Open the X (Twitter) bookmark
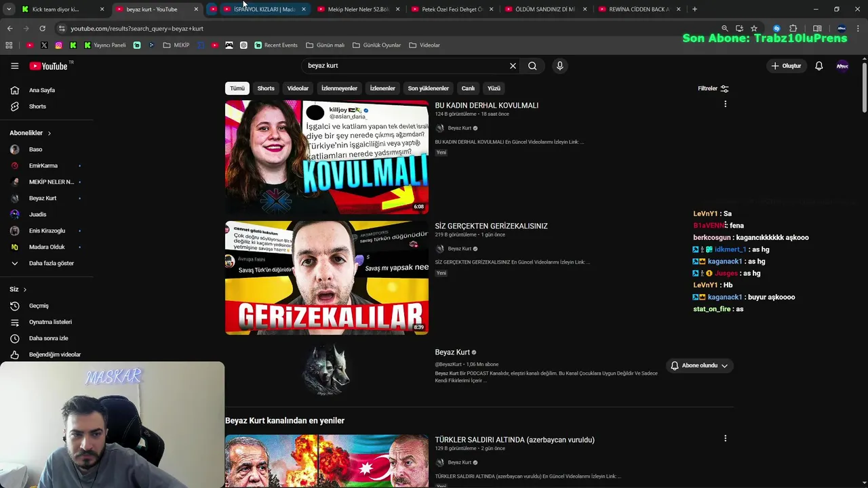The height and width of the screenshot is (488, 868). point(44,45)
